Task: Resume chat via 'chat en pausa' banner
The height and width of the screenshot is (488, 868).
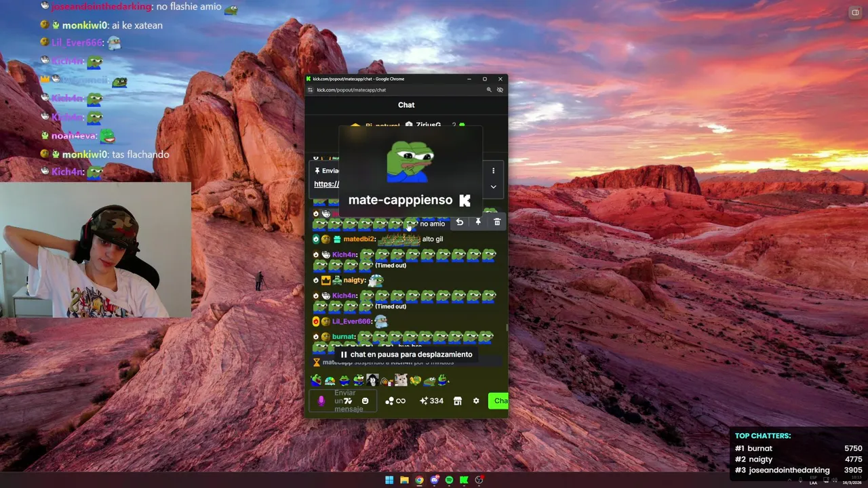Action: 406,354
